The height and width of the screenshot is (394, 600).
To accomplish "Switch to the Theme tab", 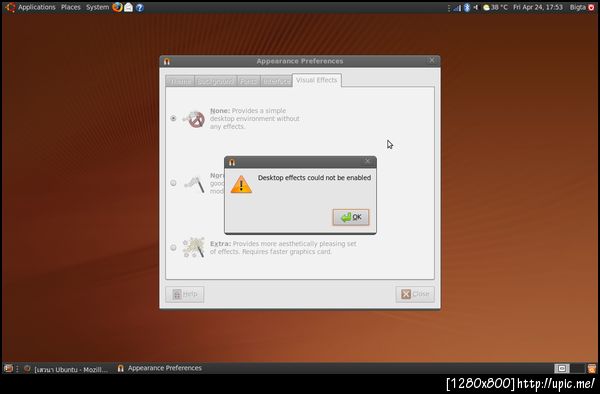I will tap(180, 81).
